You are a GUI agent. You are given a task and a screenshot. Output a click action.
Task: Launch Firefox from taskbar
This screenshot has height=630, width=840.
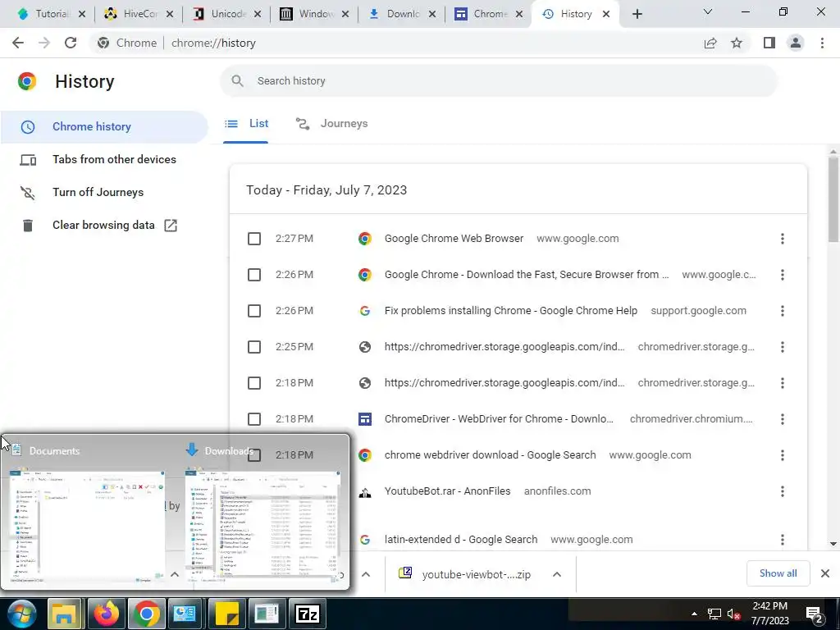[106, 614]
